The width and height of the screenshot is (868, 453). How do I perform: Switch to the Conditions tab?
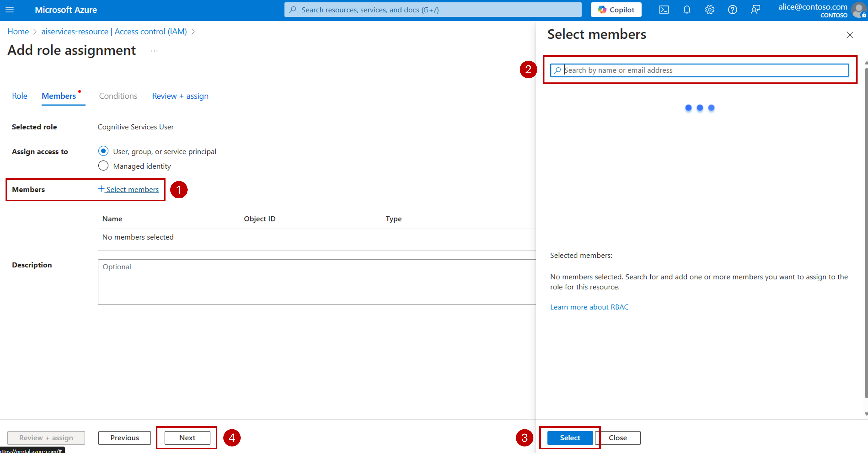pyautogui.click(x=118, y=96)
